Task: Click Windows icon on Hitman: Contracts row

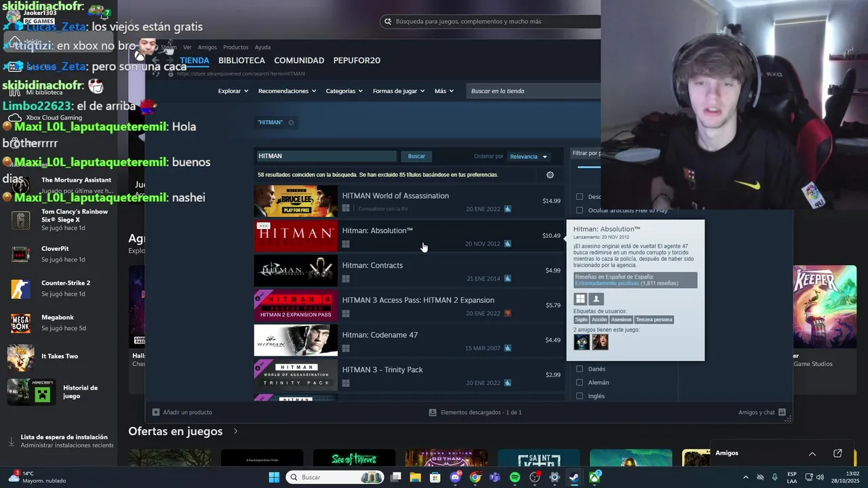Action: coord(346,279)
